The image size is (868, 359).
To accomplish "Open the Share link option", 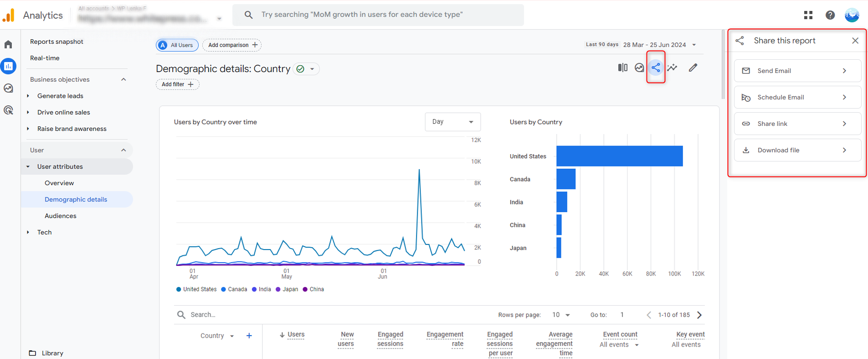I will click(797, 124).
